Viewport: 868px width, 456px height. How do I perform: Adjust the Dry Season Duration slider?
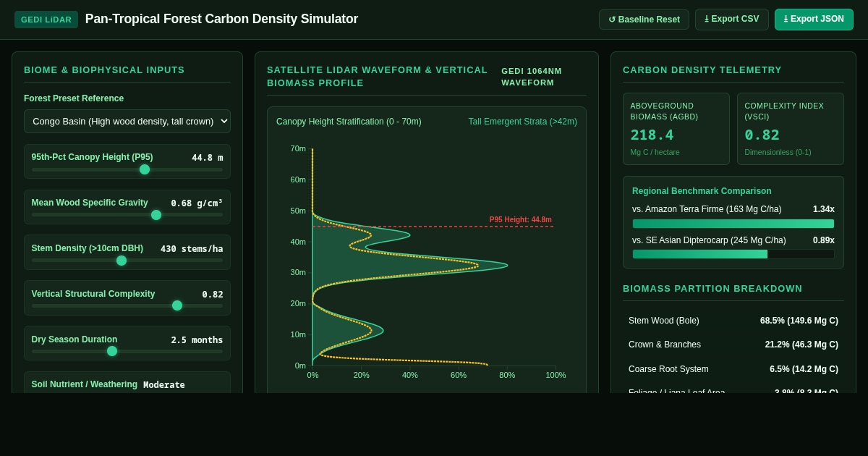click(x=127, y=351)
